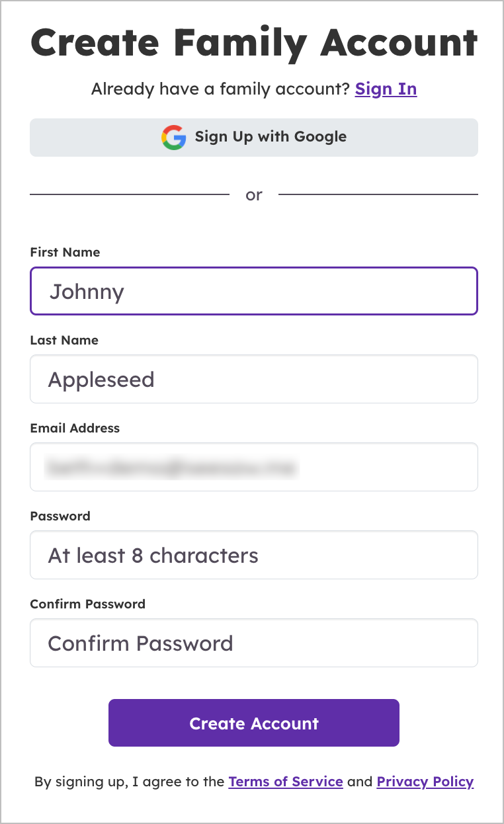Click the First Name label
The width and height of the screenshot is (504, 824).
click(65, 252)
